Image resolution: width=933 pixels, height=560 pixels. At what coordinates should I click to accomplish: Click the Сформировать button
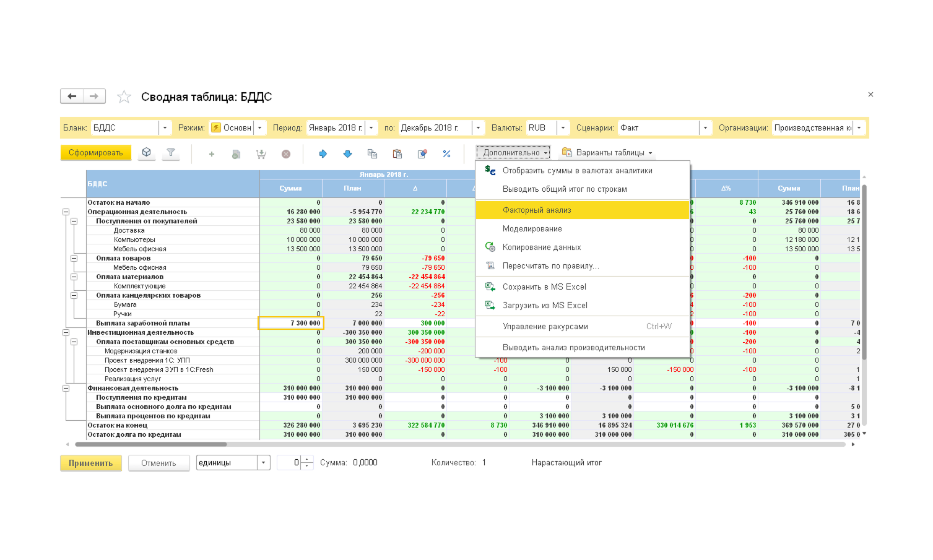point(95,153)
